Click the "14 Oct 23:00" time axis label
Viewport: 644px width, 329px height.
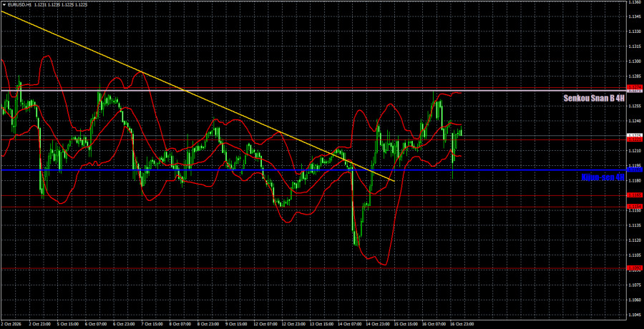pos(376,324)
